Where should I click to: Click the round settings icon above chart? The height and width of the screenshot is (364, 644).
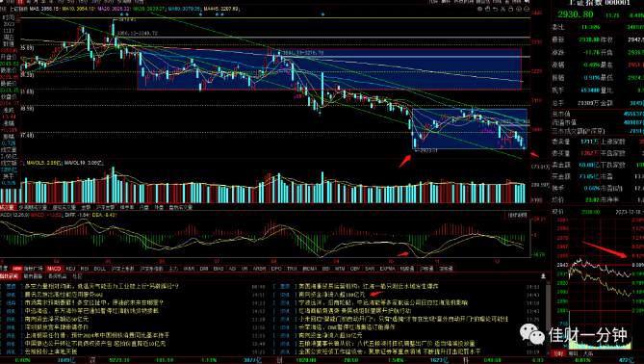coord(479,9)
